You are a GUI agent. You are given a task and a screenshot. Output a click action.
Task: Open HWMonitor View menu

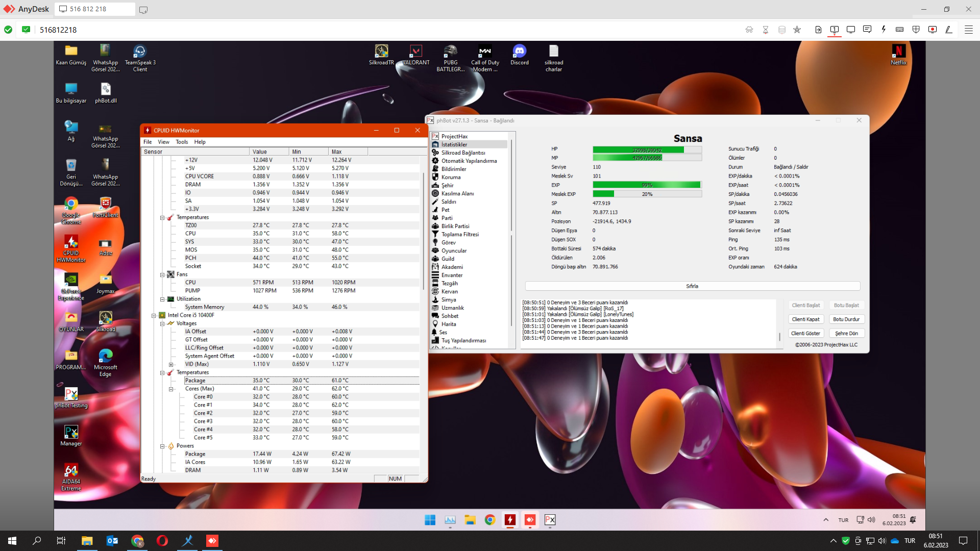click(163, 142)
